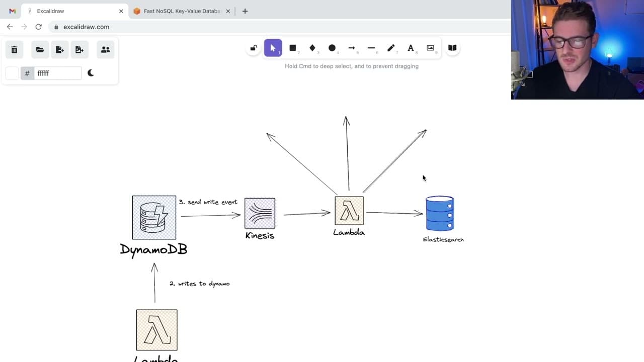Close the Excalidraw tab
644x362 pixels.
pyautogui.click(x=121, y=11)
